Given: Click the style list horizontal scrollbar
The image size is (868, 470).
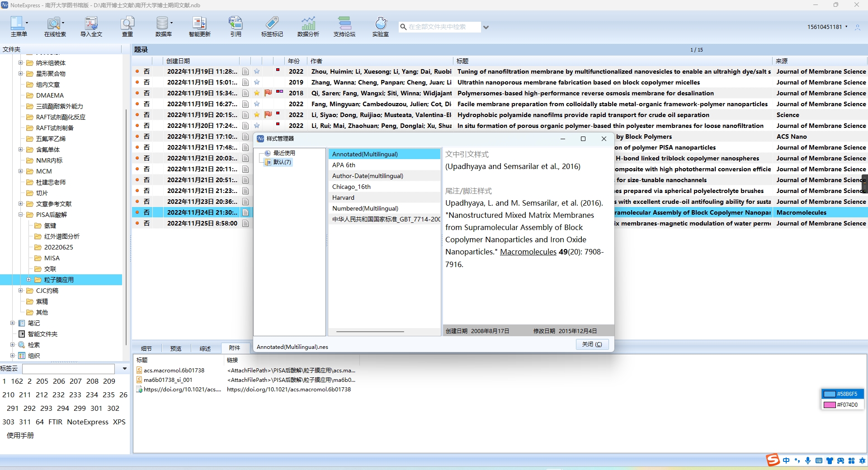Looking at the screenshot, I should point(370,332).
